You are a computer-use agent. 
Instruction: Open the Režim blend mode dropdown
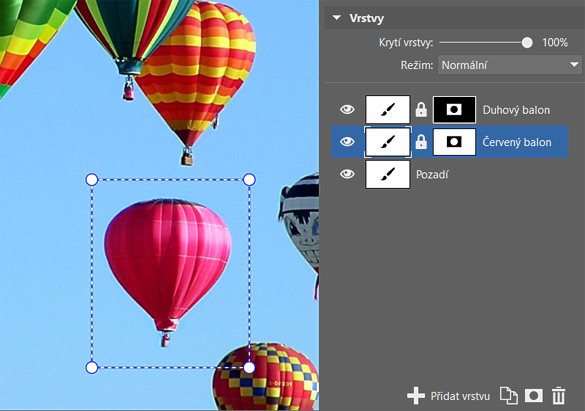click(x=509, y=65)
